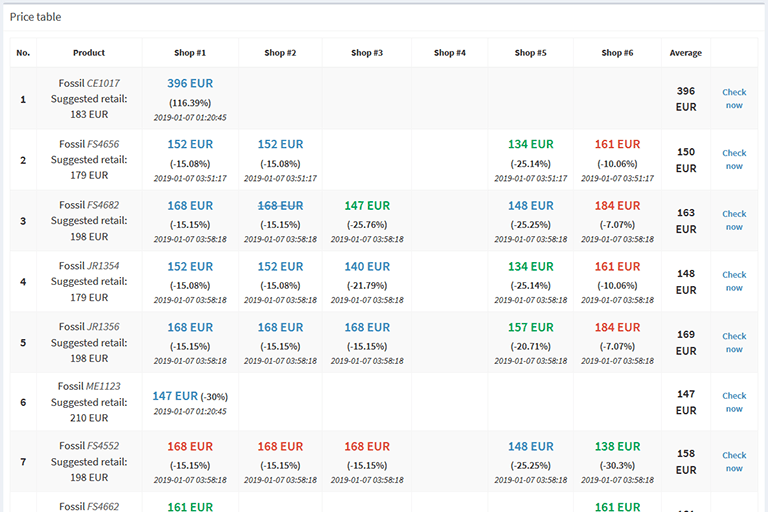Image resolution: width=768 pixels, height=512 pixels.
Task: Click the 158 EUR average for FS4552
Action: click(686, 462)
